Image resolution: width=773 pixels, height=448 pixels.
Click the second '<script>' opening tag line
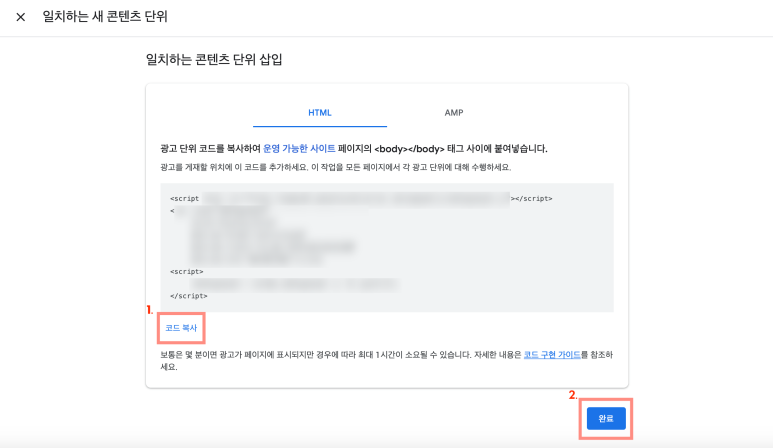(187, 272)
